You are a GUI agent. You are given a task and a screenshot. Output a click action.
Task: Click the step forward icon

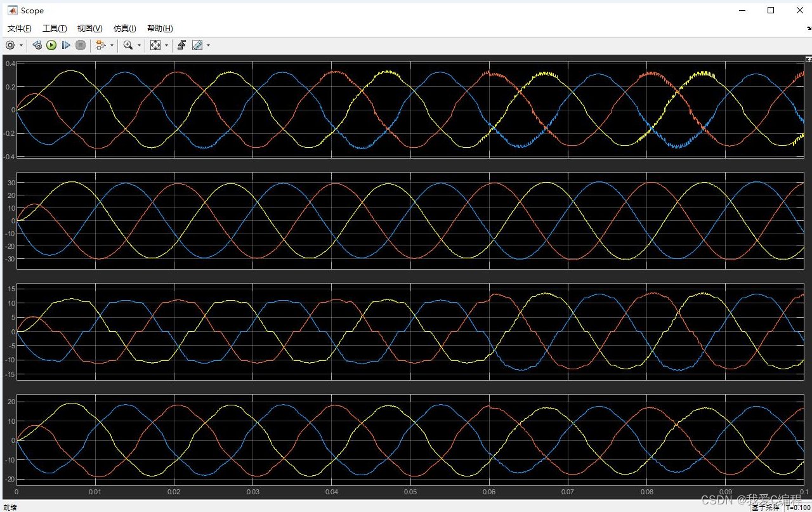[65, 45]
